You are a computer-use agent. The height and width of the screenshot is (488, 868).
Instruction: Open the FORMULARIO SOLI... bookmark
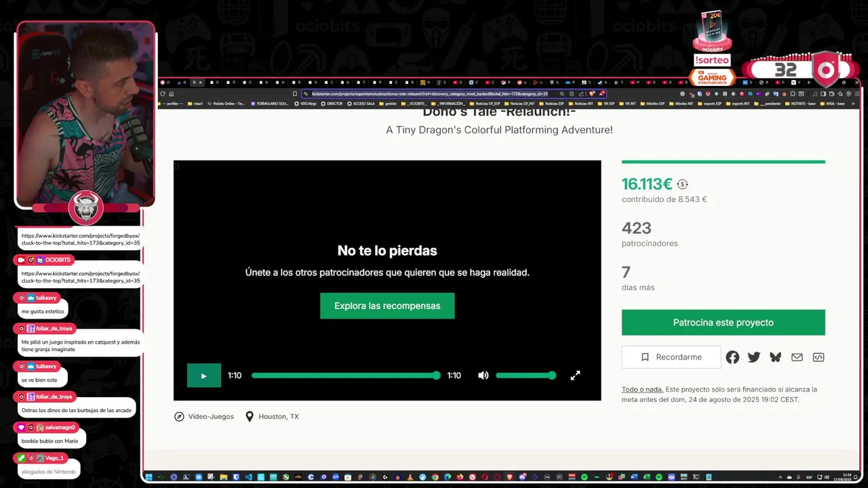click(270, 104)
